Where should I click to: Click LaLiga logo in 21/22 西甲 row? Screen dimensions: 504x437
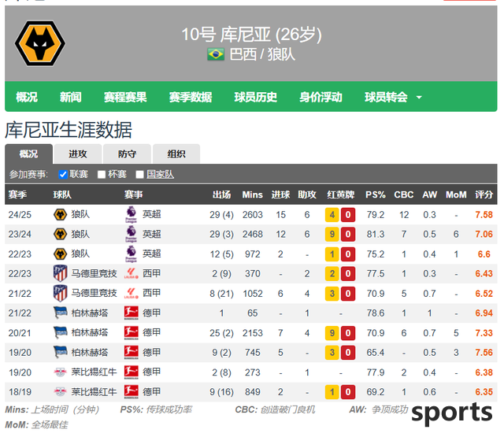[132, 294]
